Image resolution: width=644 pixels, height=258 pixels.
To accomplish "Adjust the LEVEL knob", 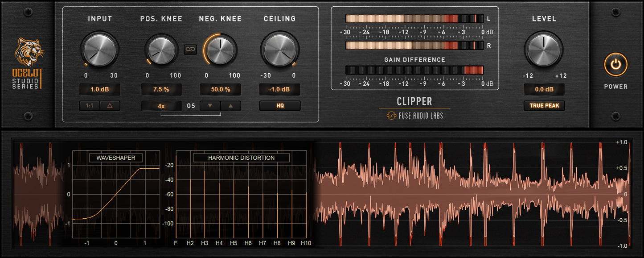I will (x=544, y=49).
